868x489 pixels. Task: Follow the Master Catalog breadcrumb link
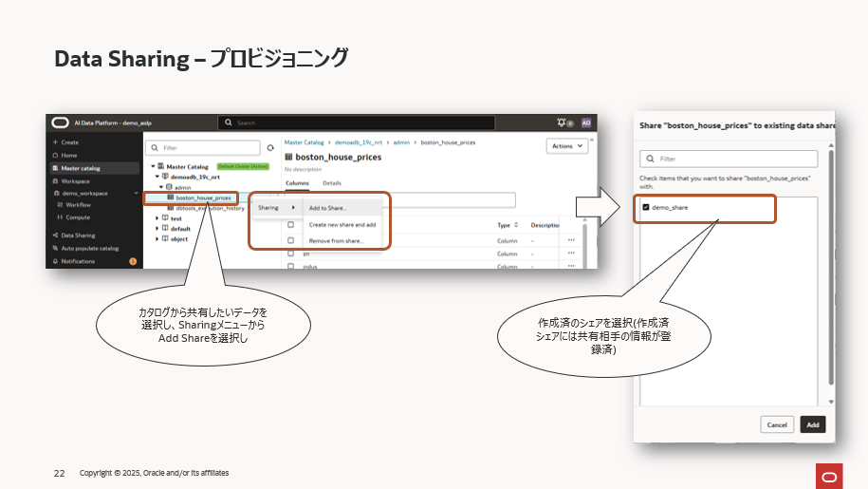tap(304, 142)
